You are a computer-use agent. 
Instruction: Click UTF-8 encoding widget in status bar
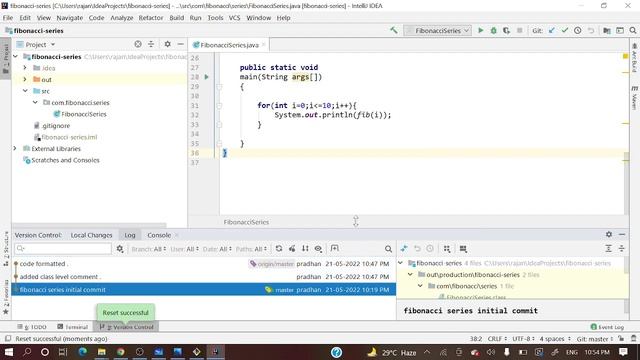523,339
